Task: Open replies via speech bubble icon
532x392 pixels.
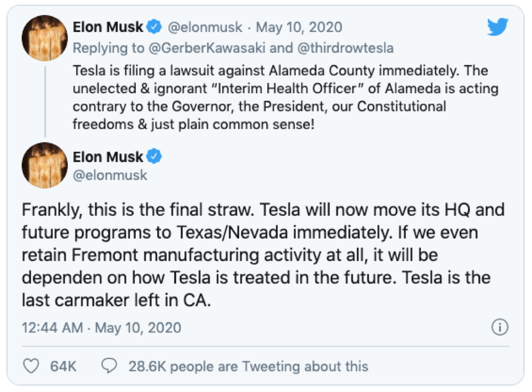Action: coord(109,366)
